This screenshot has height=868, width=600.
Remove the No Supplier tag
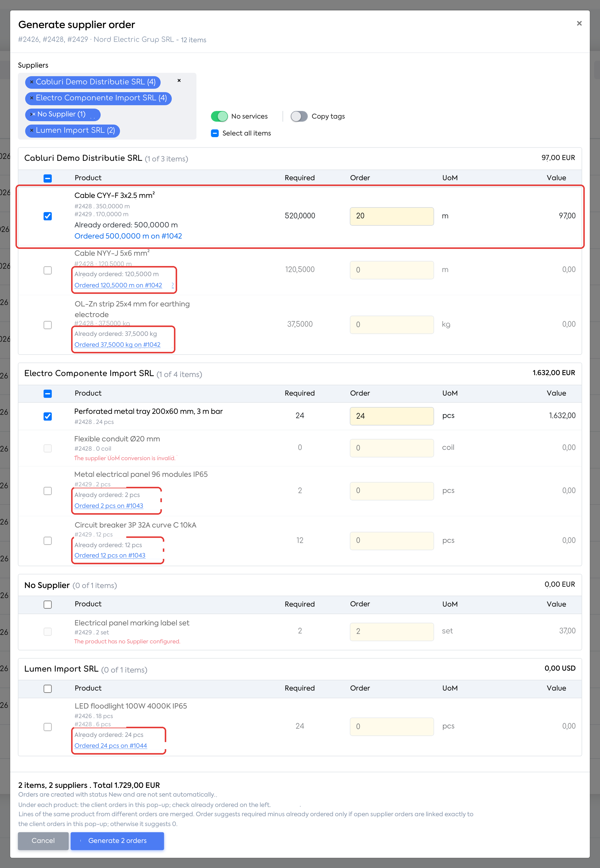[33, 114]
